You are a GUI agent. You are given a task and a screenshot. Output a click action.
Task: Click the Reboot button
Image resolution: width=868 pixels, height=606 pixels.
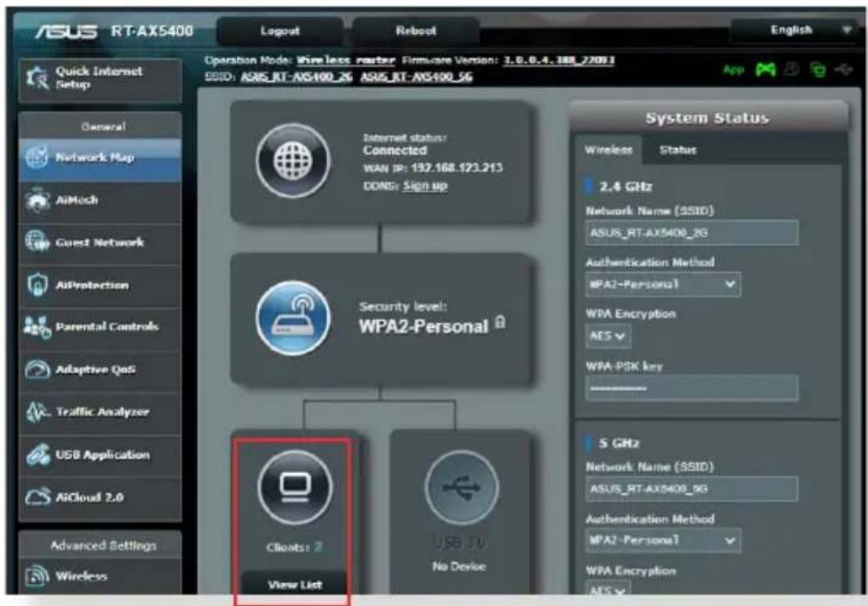click(416, 31)
